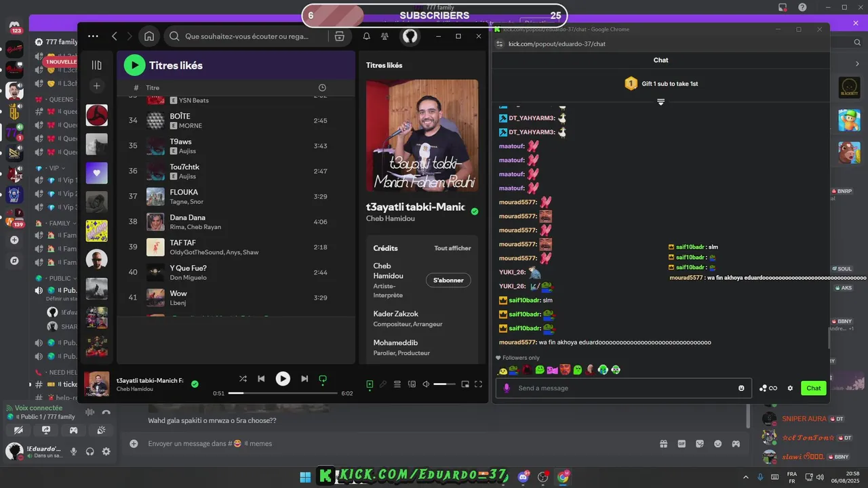The image size is (868, 488).
Task: Click the clock duration column header
Action: pos(322,88)
